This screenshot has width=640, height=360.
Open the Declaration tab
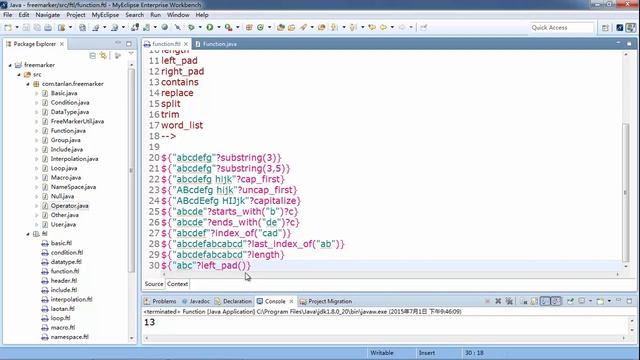click(233, 301)
